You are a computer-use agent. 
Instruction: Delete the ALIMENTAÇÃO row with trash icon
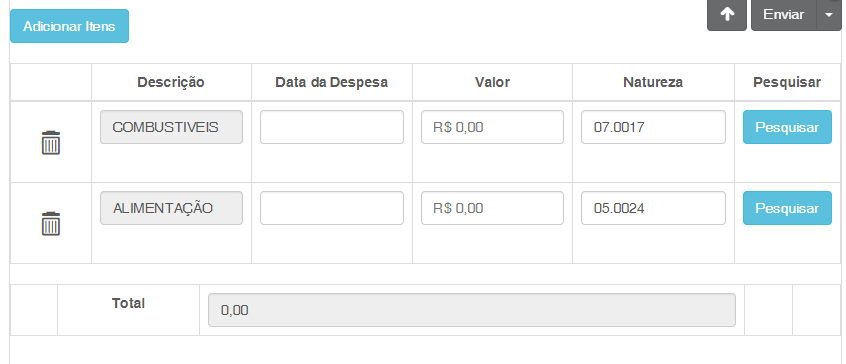[x=51, y=223]
